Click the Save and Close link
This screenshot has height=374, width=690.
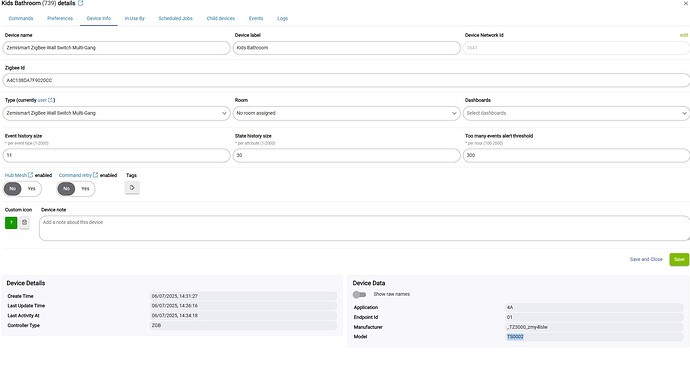coord(646,260)
